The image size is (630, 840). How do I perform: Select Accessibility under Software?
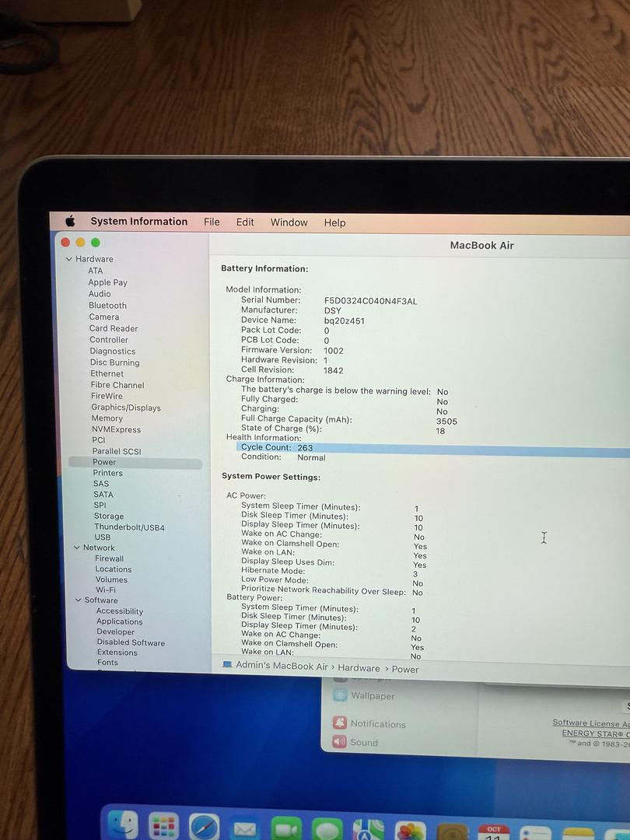(x=120, y=611)
